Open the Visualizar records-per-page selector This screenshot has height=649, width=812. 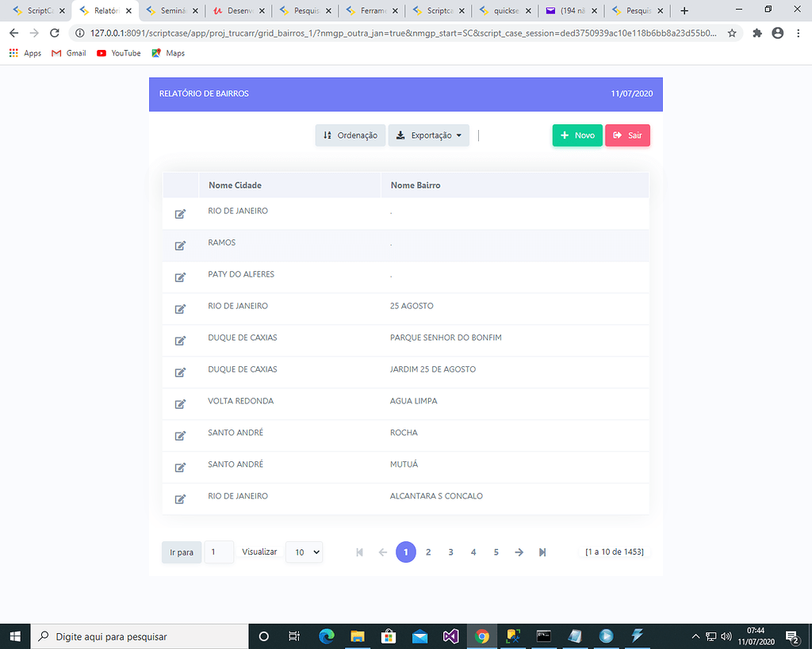(304, 552)
